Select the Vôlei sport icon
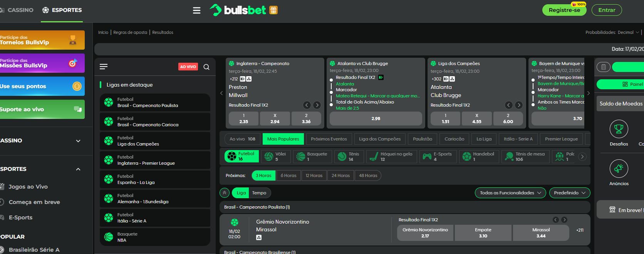This screenshot has height=254, width=644. [x=275, y=156]
